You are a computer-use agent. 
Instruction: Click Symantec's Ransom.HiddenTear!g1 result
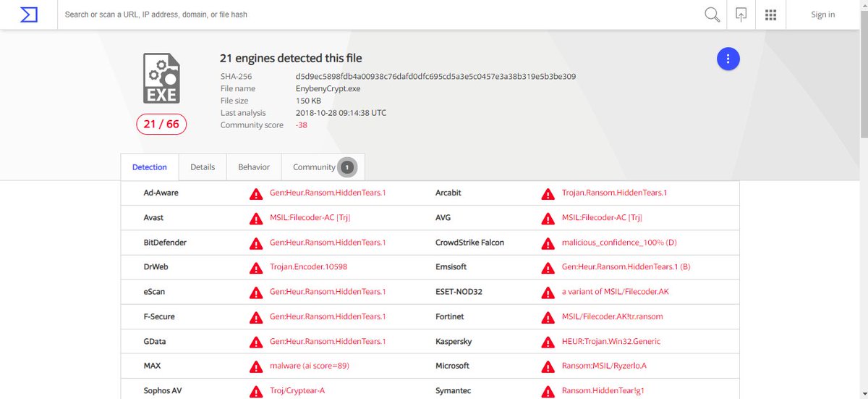pyautogui.click(x=602, y=390)
